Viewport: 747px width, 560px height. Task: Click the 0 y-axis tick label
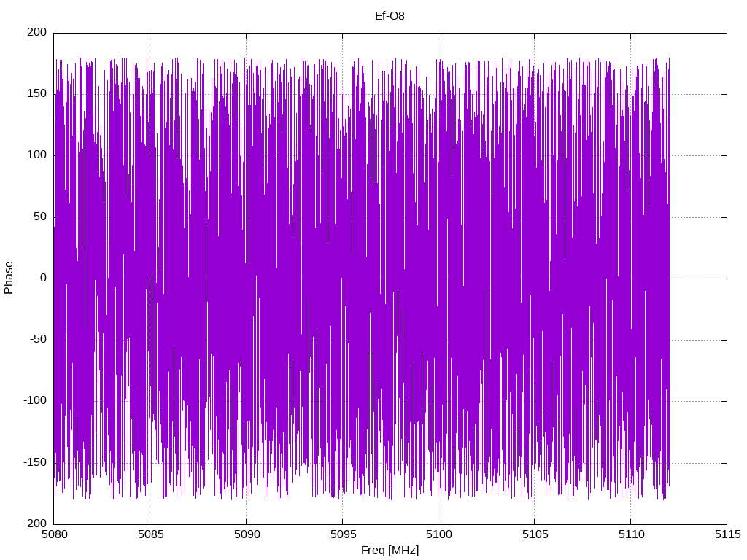44,278
